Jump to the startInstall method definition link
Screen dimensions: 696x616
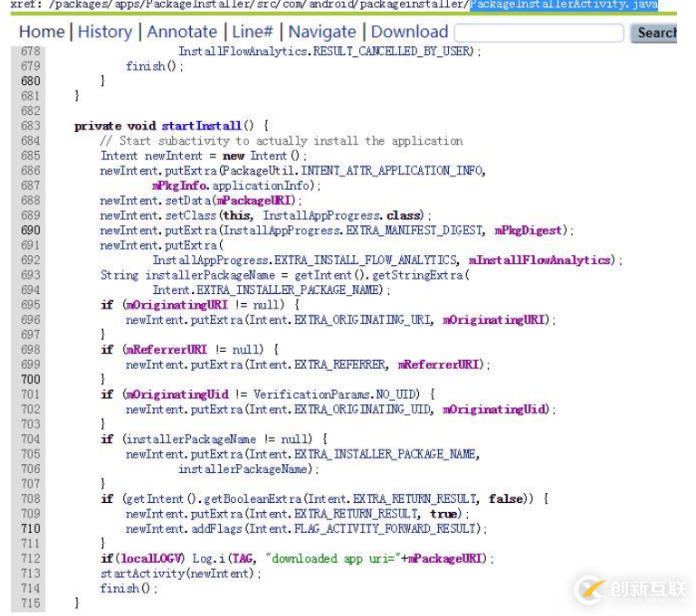(201, 126)
